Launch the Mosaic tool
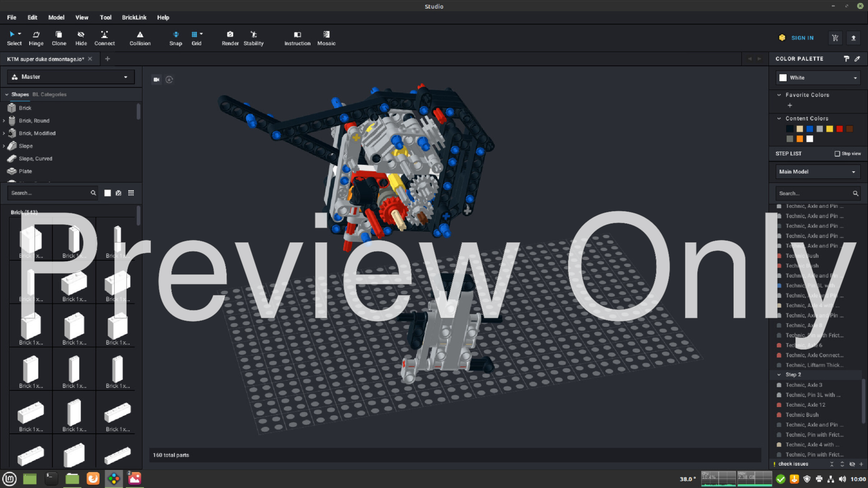 coord(326,38)
